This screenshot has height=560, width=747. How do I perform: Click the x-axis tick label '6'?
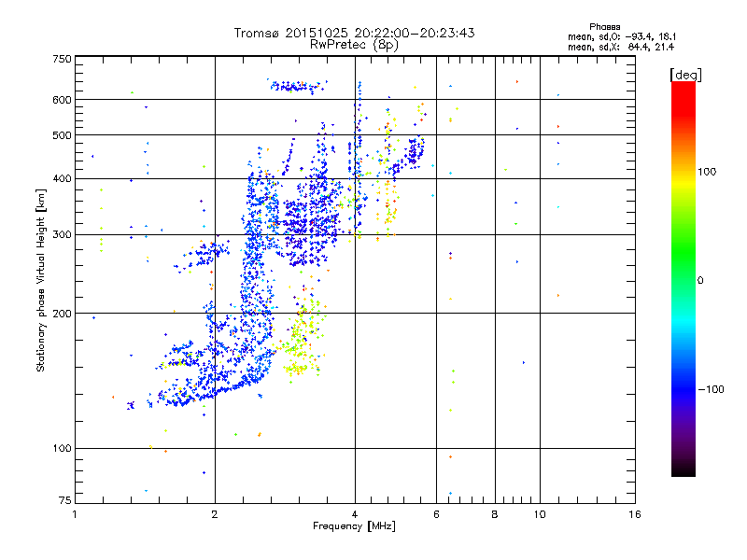436,514
